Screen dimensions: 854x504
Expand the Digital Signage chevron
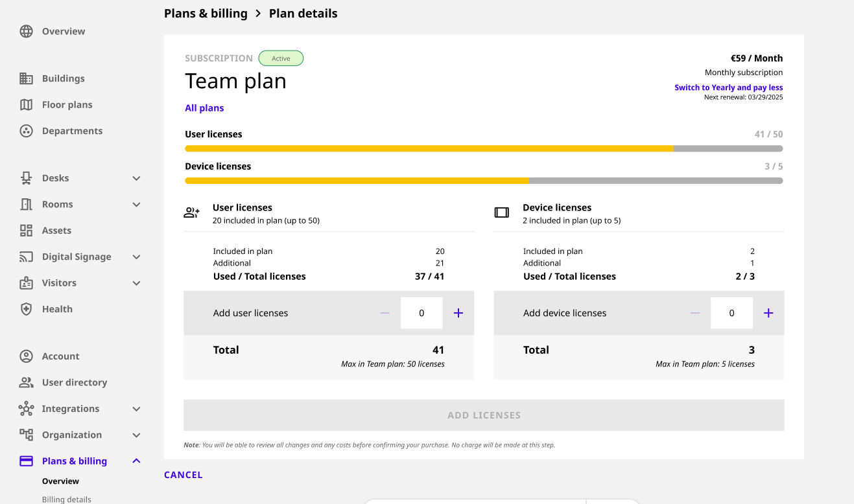pyautogui.click(x=136, y=257)
